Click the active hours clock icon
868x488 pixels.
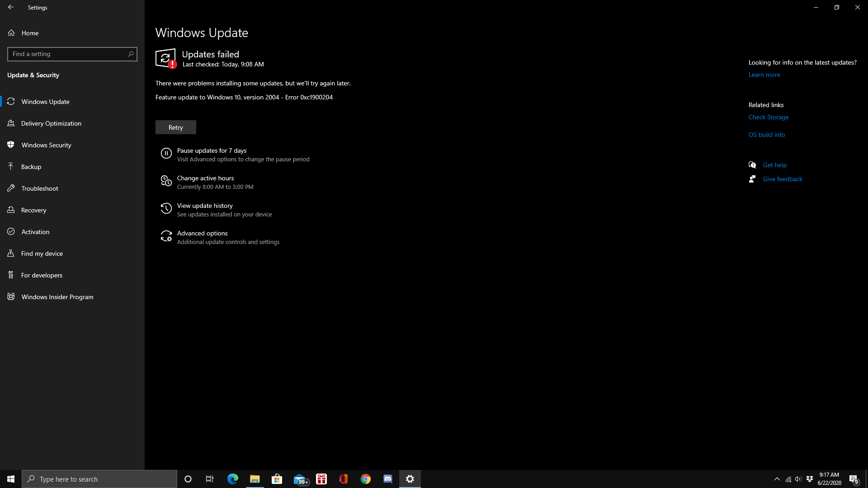tap(166, 181)
